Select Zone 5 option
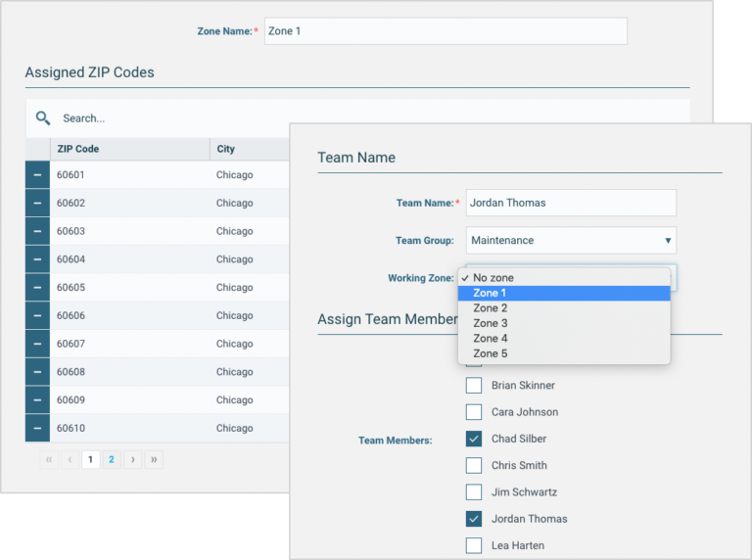Screen dimensions: 752x560 [564, 353]
